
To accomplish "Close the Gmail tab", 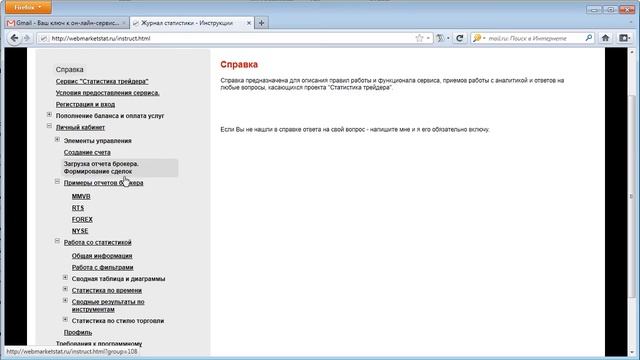I will [124, 23].
